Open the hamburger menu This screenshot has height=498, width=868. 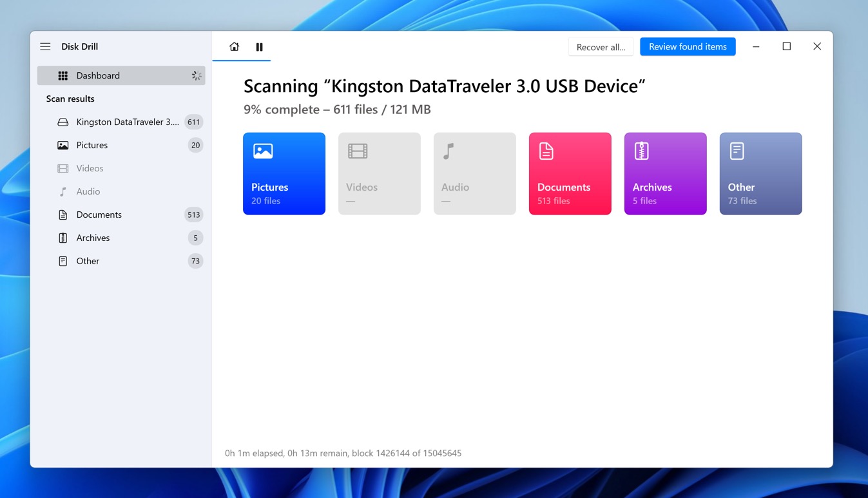tap(45, 46)
